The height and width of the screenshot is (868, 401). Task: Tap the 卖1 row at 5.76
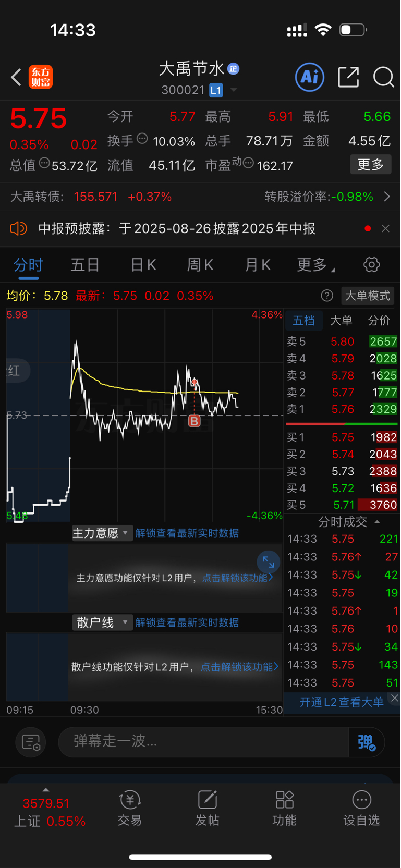coord(342,409)
